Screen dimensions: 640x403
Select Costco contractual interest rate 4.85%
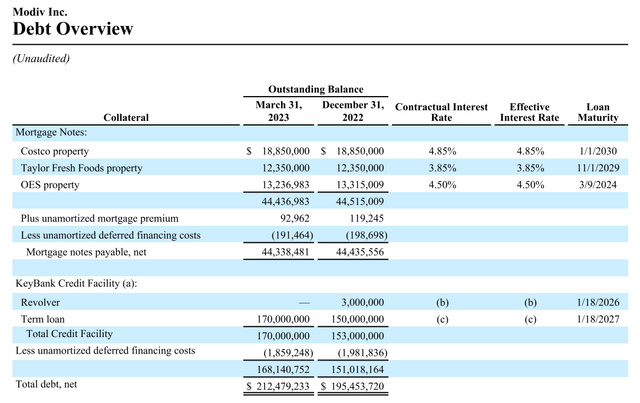(x=442, y=151)
